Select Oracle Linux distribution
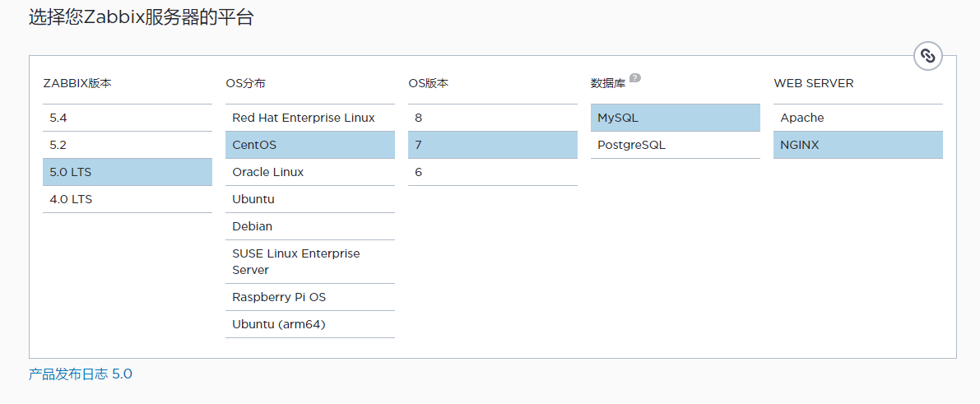 [310, 172]
